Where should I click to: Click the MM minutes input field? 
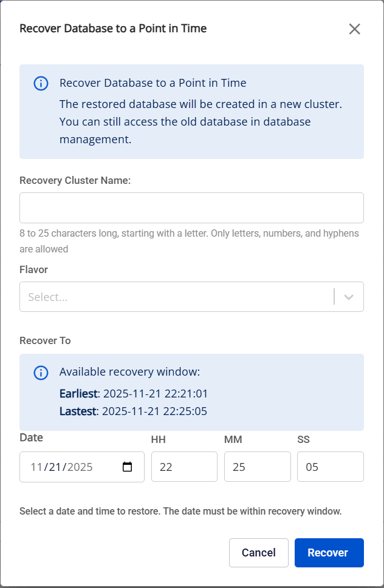(257, 467)
